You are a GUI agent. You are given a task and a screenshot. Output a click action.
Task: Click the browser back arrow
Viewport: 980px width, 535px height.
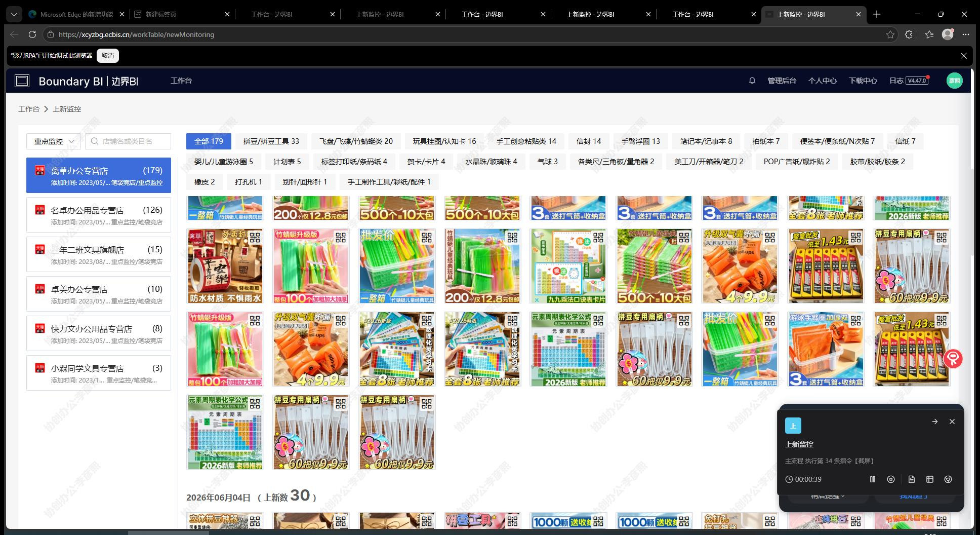coord(14,34)
